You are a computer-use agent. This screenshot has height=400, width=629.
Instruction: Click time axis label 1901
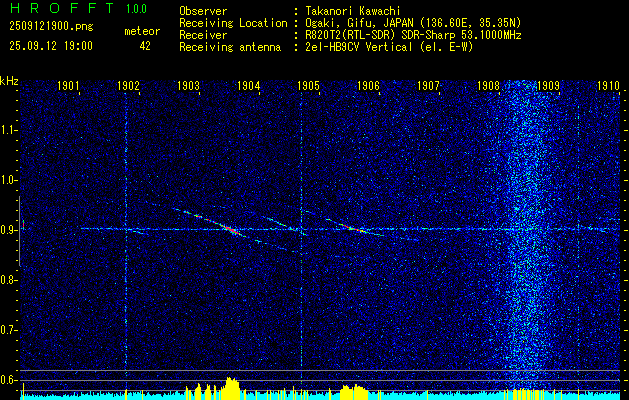click(68, 85)
